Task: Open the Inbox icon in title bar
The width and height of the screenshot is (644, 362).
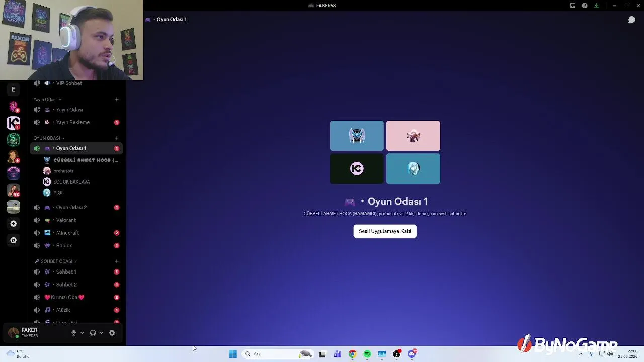Action: 573,6
